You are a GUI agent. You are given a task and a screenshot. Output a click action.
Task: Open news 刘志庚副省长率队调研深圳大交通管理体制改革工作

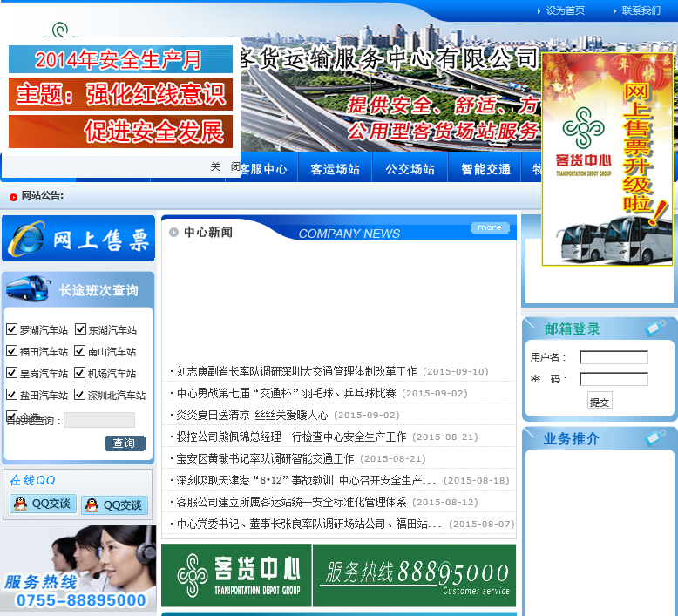tap(296, 371)
